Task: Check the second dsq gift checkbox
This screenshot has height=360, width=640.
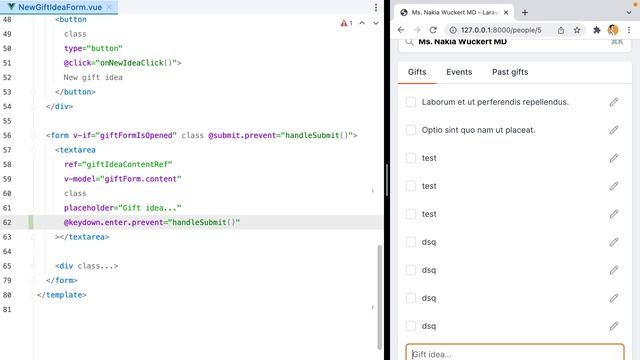Action: 411,270
